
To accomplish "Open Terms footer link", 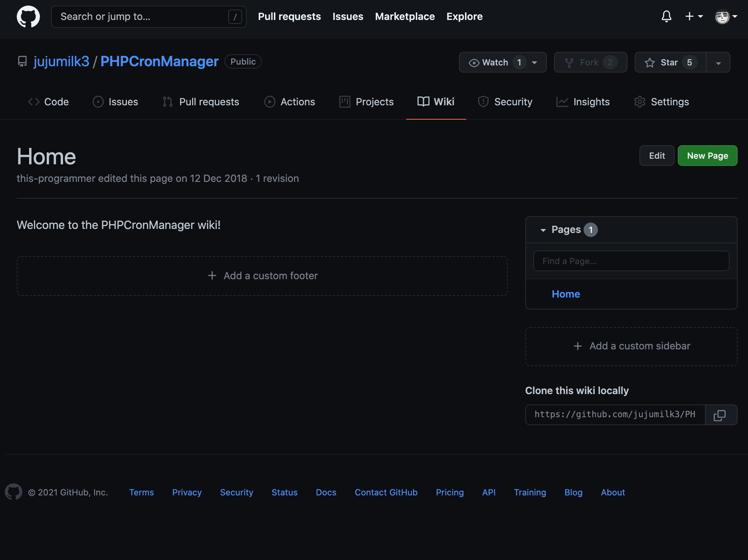I will click(141, 492).
